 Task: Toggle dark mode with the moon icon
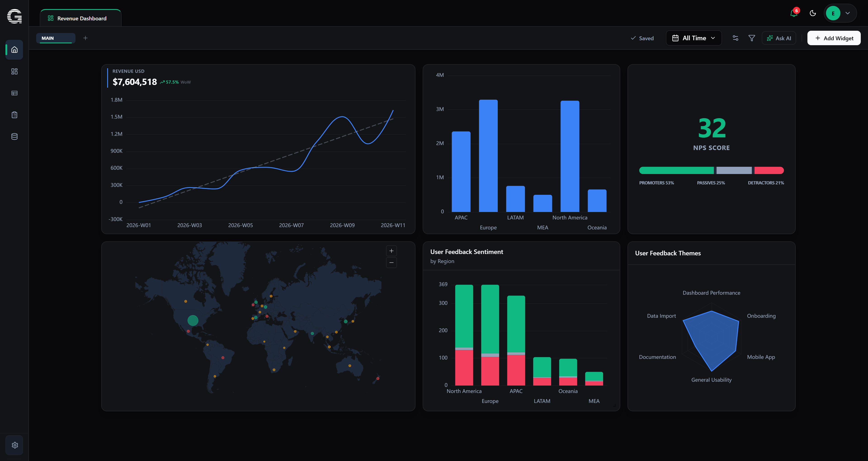813,13
